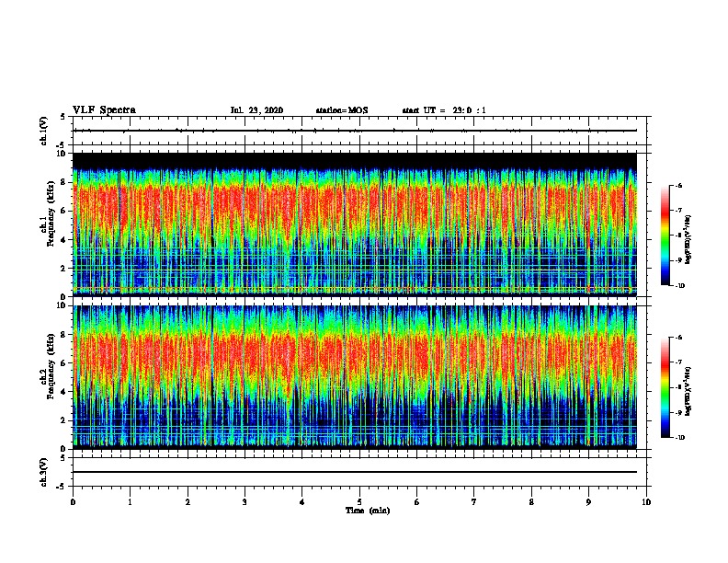Click the ch.1 spectrogram panel
The width and height of the screenshot is (728, 563).
point(355,224)
